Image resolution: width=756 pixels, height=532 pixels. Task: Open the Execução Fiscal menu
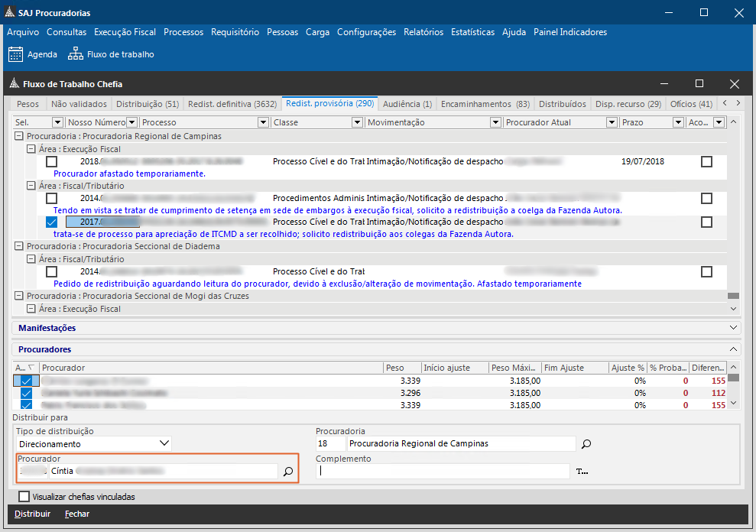tap(125, 32)
